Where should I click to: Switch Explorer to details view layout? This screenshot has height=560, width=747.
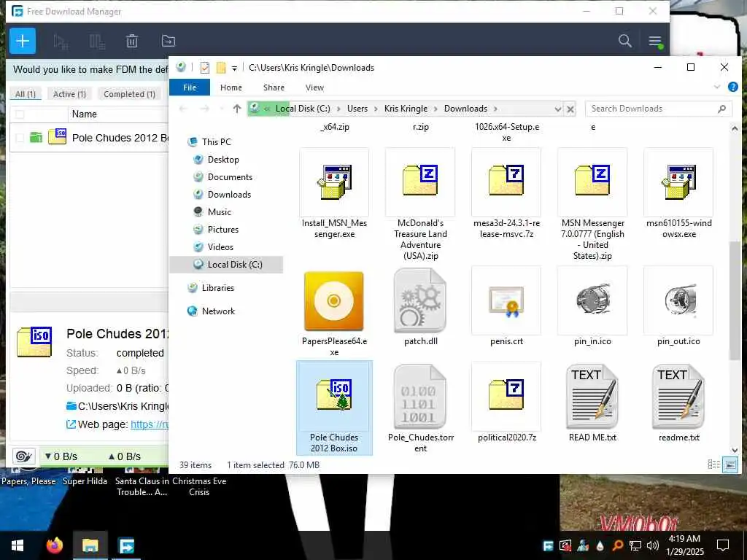tap(713, 464)
